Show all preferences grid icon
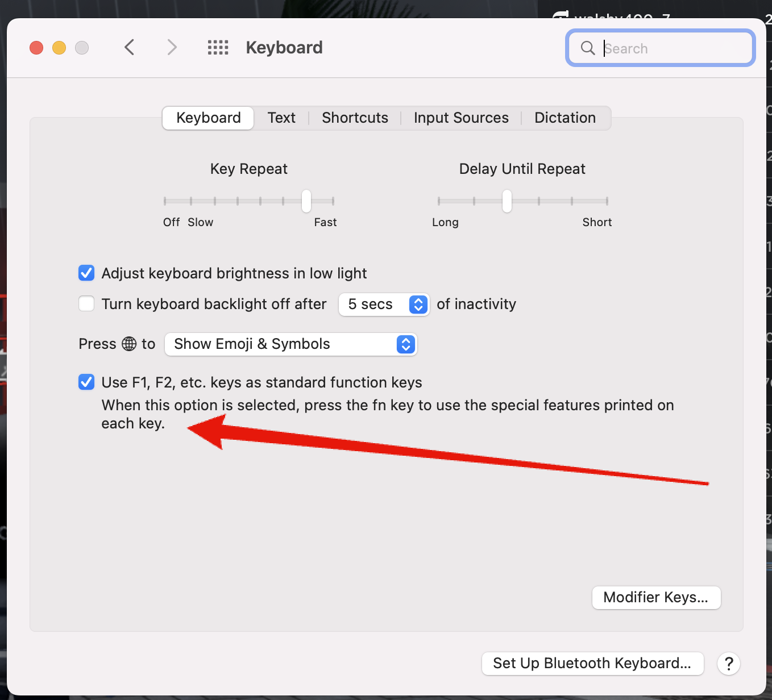 218,47
